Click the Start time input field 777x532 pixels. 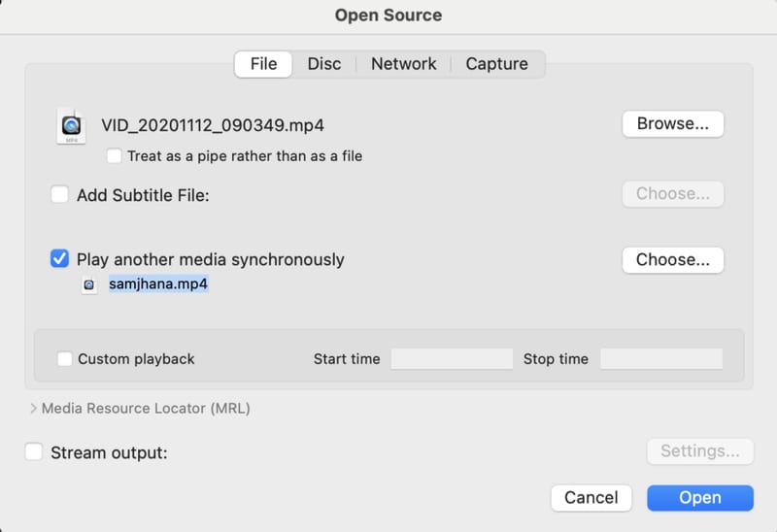452,358
